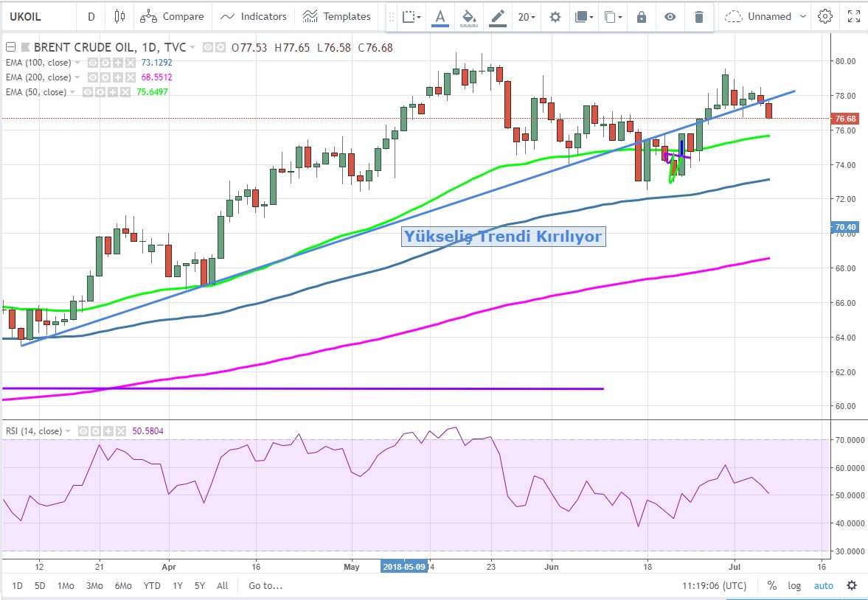The height and width of the screenshot is (600, 868).
Task: Delete the selected drawing with trash icon
Action: (x=698, y=17)
